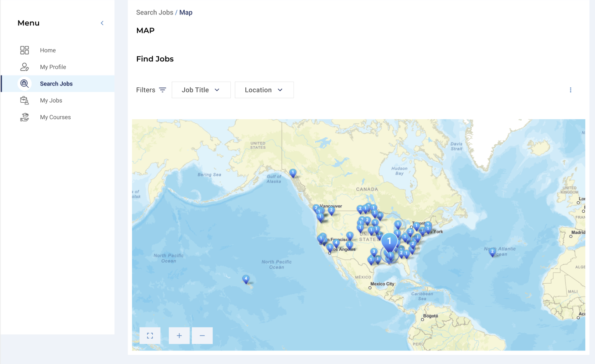The width and height of the screenshot is (595, 364).
Task: Go to My Jobs in the menu
Action: pos(51,100)
